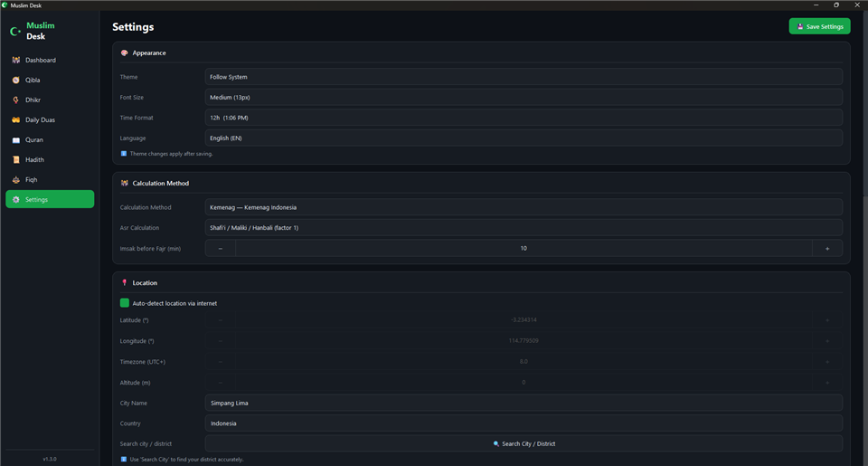The height and width of the screenshot is (466, 868).
Task: Increase Imsak before Fajr minutes with plus
Action: (x=827, y=248)
